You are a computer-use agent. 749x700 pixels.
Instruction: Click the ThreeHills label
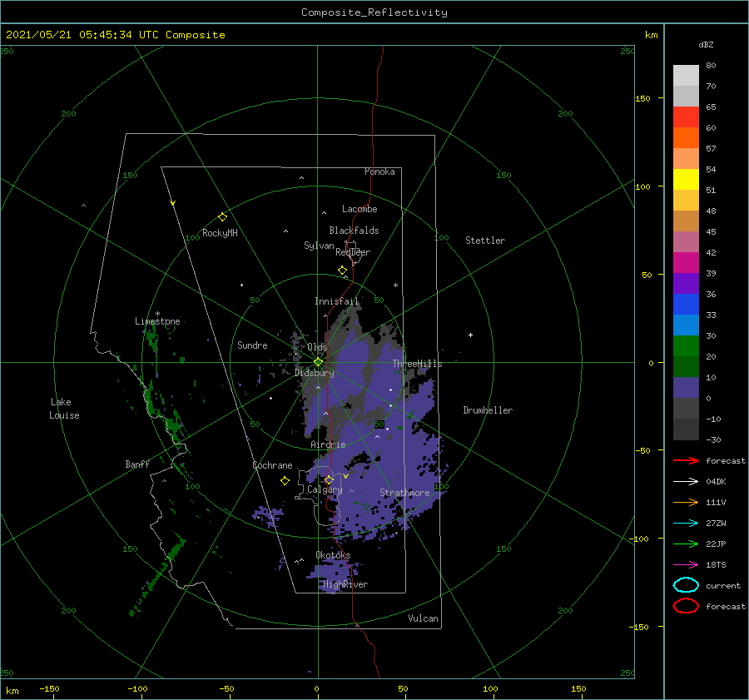click(418, 364)
